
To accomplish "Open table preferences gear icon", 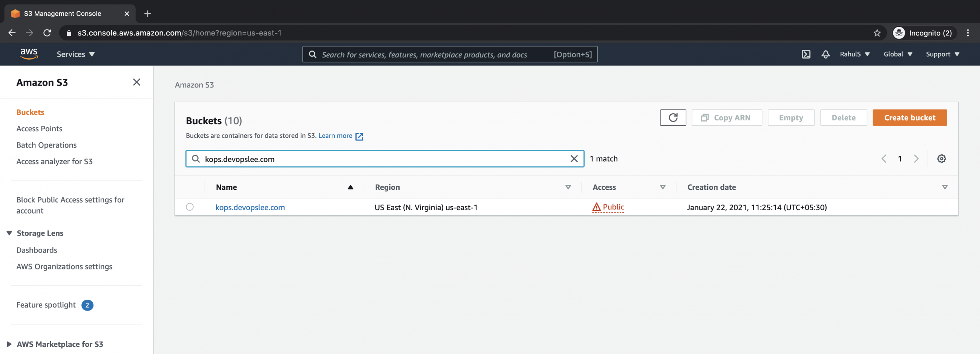I will 941,159.
